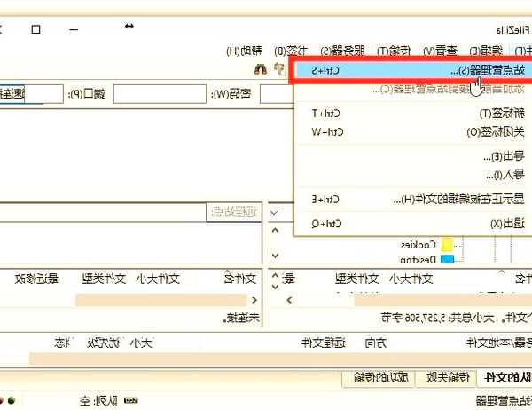Switch to the 传输失败 tab
Viewport: 532px width, 410px height.
click(450, 378)
